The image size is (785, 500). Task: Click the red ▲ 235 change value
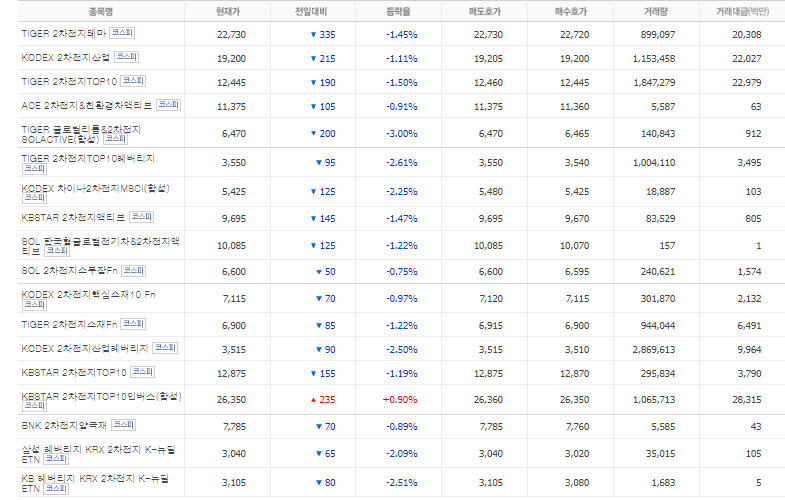[x=323, y=400]
